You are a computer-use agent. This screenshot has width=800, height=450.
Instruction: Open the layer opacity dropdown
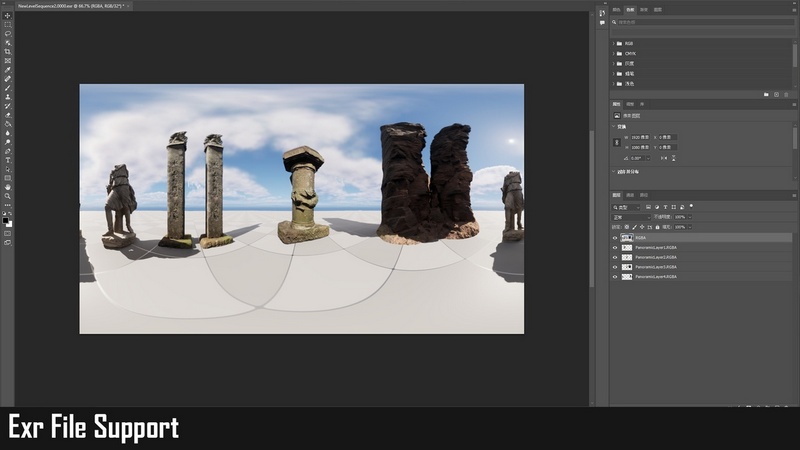pos(689,216)
